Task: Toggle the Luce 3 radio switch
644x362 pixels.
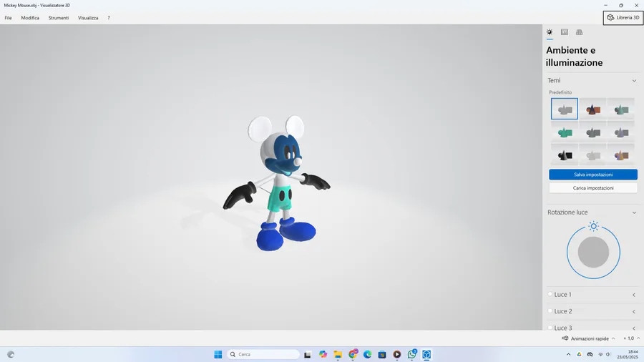Action: pos(550,327)
